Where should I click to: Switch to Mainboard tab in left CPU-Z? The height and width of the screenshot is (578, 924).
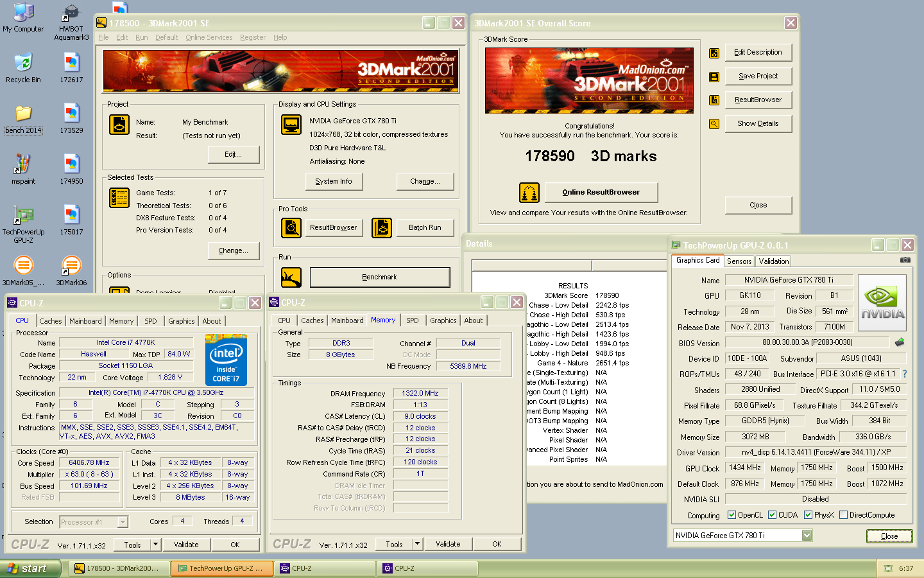point(85,321)
